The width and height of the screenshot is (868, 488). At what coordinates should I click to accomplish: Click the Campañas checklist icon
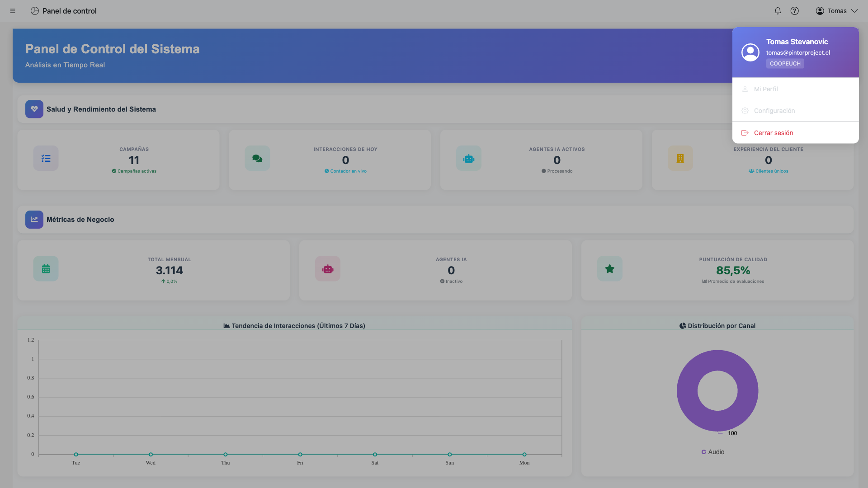click(x=46, y=158)
